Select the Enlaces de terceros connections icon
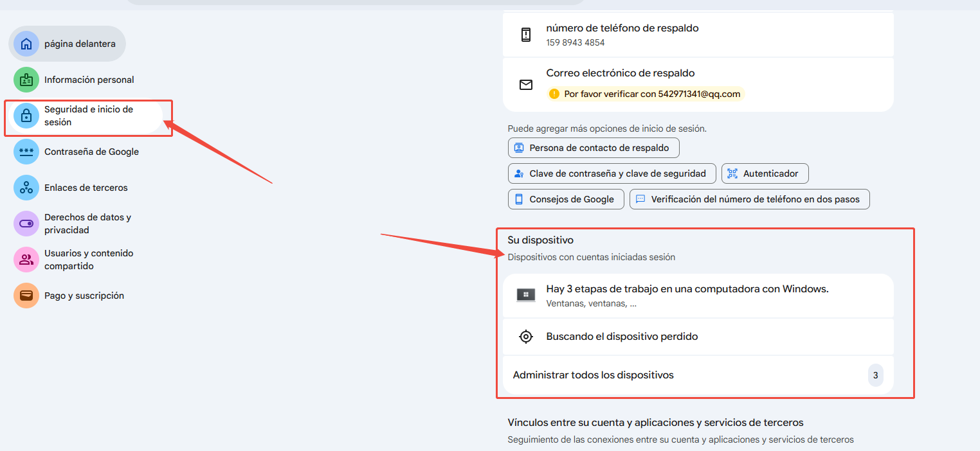The height and width of the screenshot is (451, 980). coord(26,188)
